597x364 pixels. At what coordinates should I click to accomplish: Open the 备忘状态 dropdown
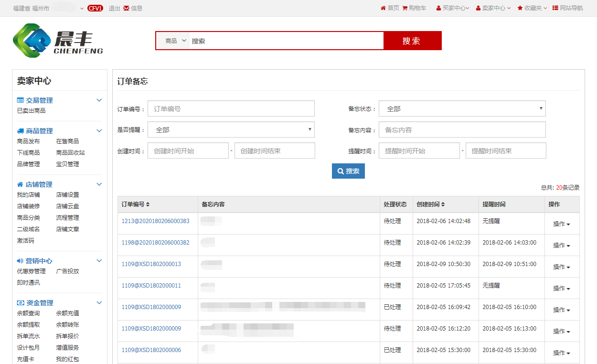tap(462, 109)
